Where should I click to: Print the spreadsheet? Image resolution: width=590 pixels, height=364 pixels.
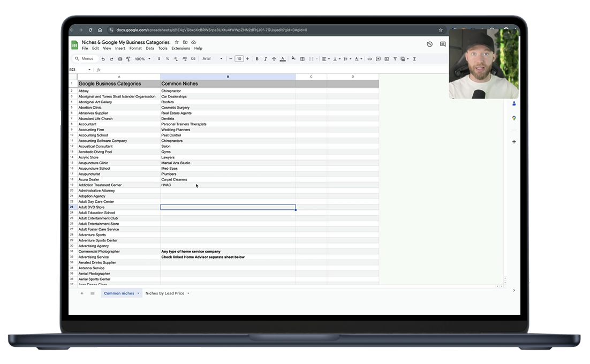coord(120,59)
